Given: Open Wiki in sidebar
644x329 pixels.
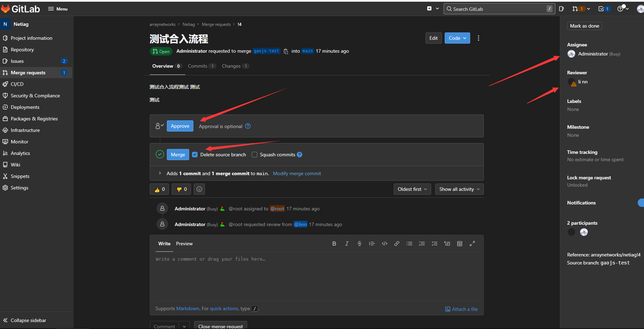Looking at the screenshot, I should pos(15,165).
